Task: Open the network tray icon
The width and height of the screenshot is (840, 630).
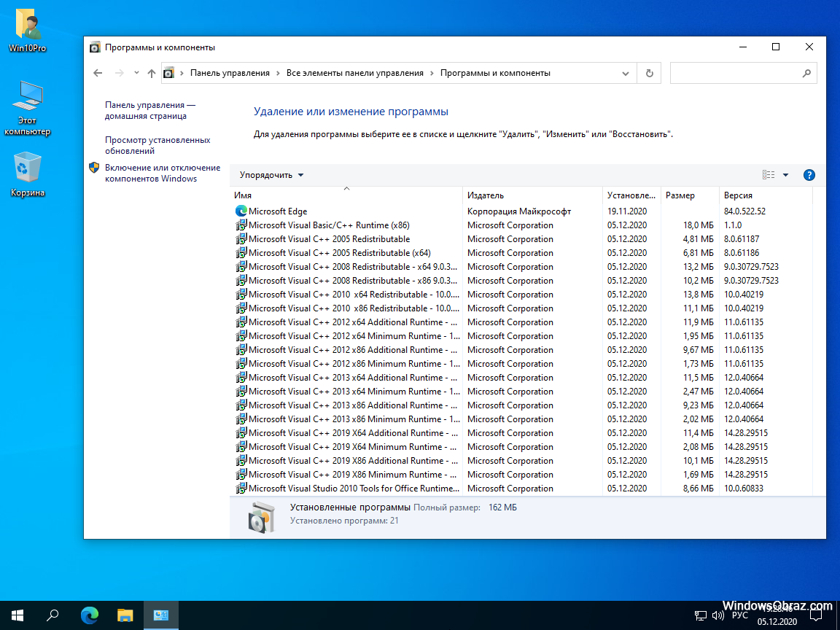Action: tap(701, 615)
